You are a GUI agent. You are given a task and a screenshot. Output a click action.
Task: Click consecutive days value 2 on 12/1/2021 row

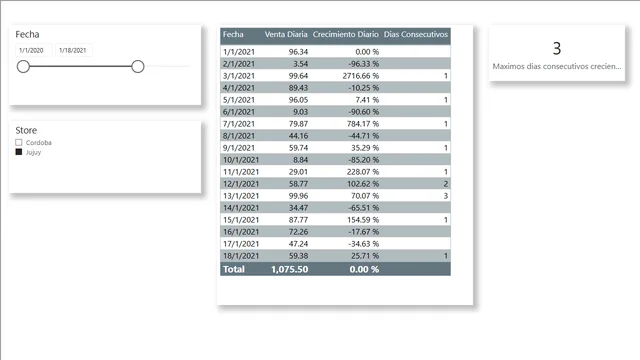pyautogui.click(x=446, y=184)
